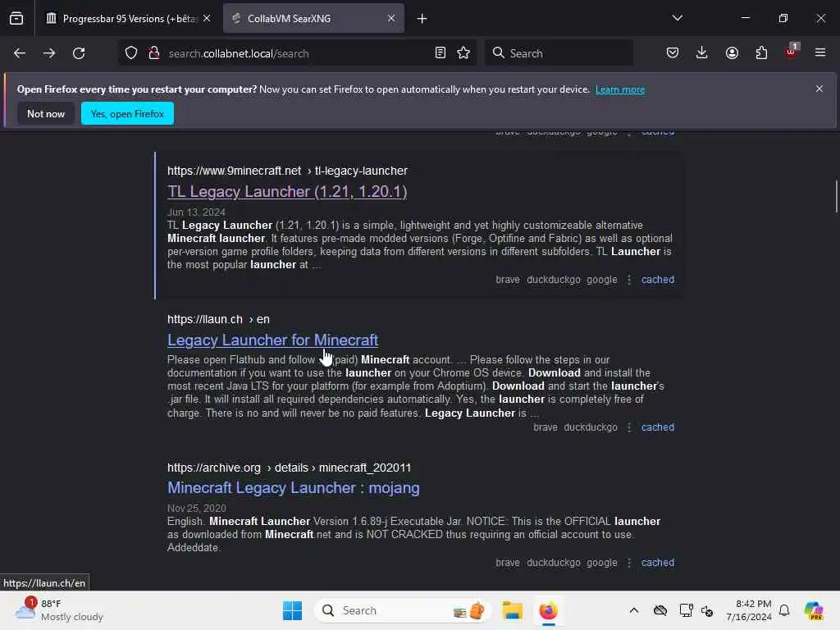Close the Progressbar 95 Versions tab

tap(207, 19)
